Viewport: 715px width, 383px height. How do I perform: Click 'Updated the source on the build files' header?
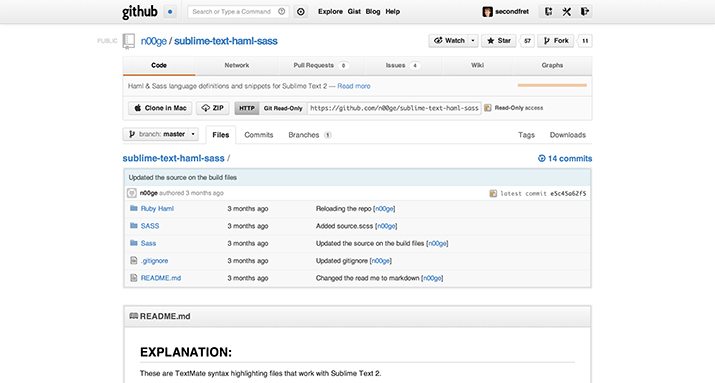pyautogui.click(x=182, y=177)
